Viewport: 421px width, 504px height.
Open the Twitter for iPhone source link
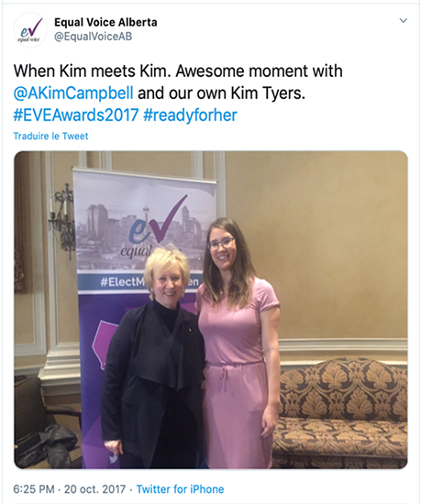tap(180, 489)
